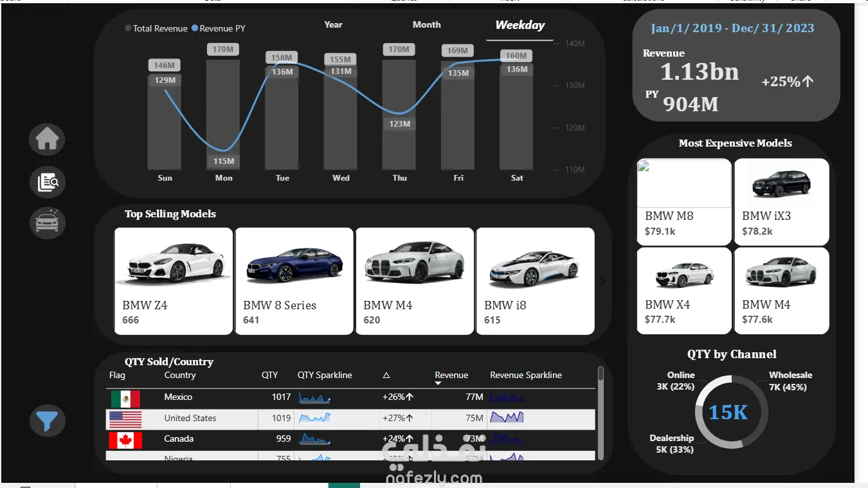
Task: Select the BMW M8 expensive model card
Action: coord(684,202)
